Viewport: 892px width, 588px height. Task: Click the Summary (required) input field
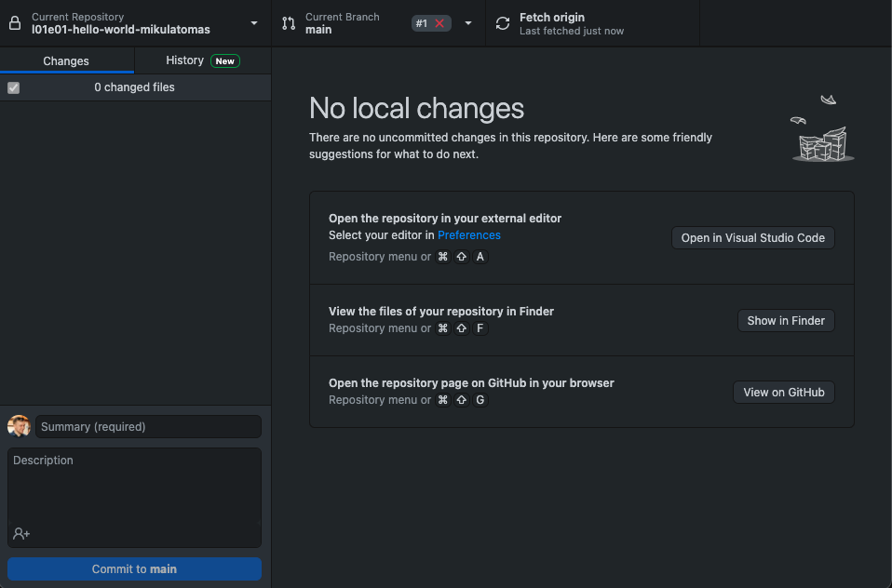(x=148, y=426)
